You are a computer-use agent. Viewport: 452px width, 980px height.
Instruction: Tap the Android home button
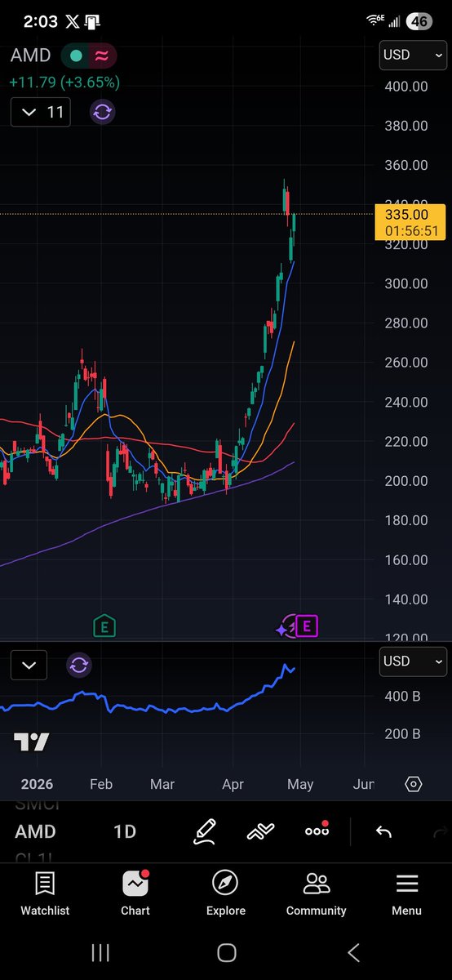[226, 952]
